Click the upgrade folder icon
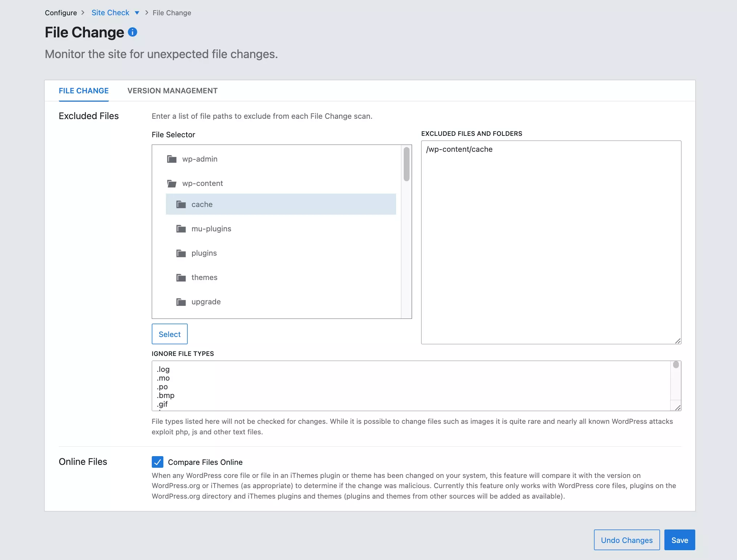Viewport: 737px width, 560px height. pos(181,302)
